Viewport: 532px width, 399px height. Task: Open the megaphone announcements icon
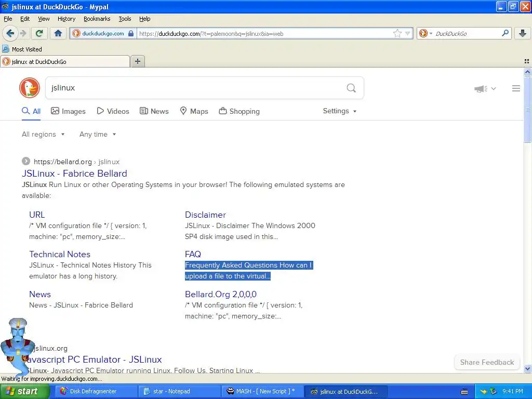(481, 88)
